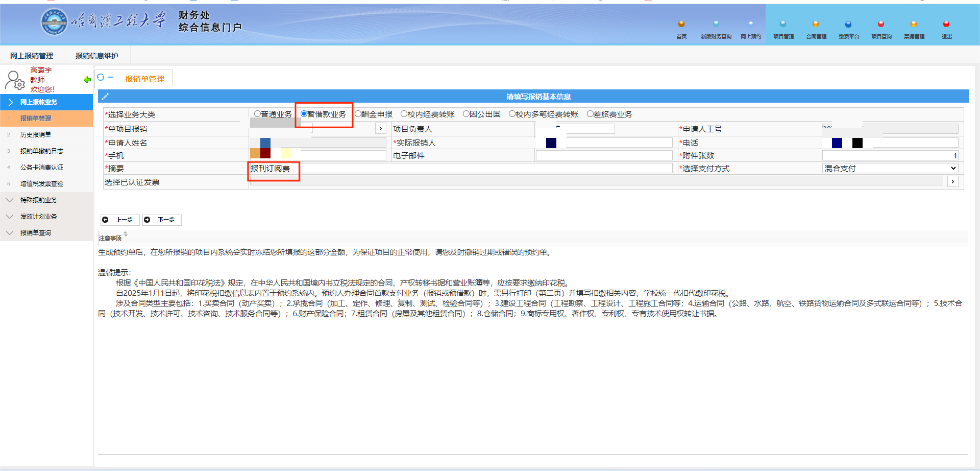Click the user settings avatar icon
Screen dimensions: 980x471
point(14,80)
